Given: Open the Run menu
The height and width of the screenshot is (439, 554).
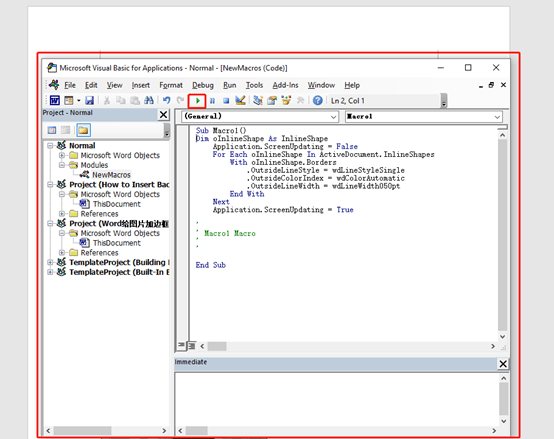Looking at the screenshot, I should point(230,85).
